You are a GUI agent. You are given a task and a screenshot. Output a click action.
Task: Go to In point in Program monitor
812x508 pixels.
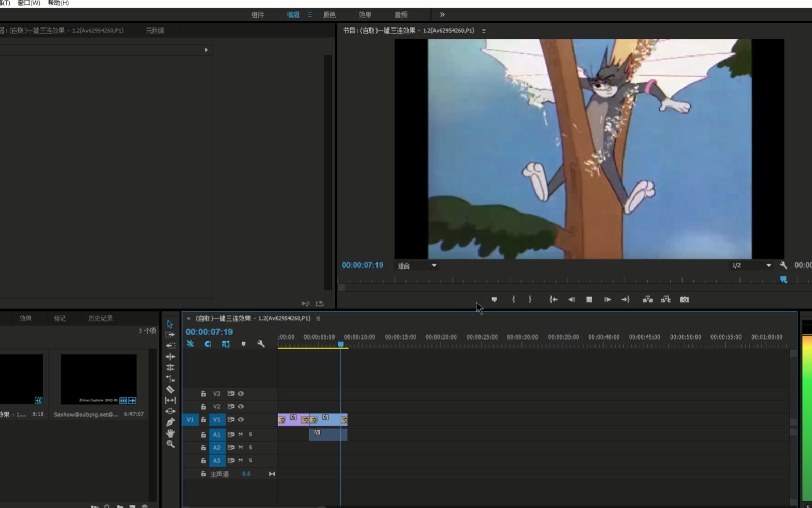coord(553,300)
